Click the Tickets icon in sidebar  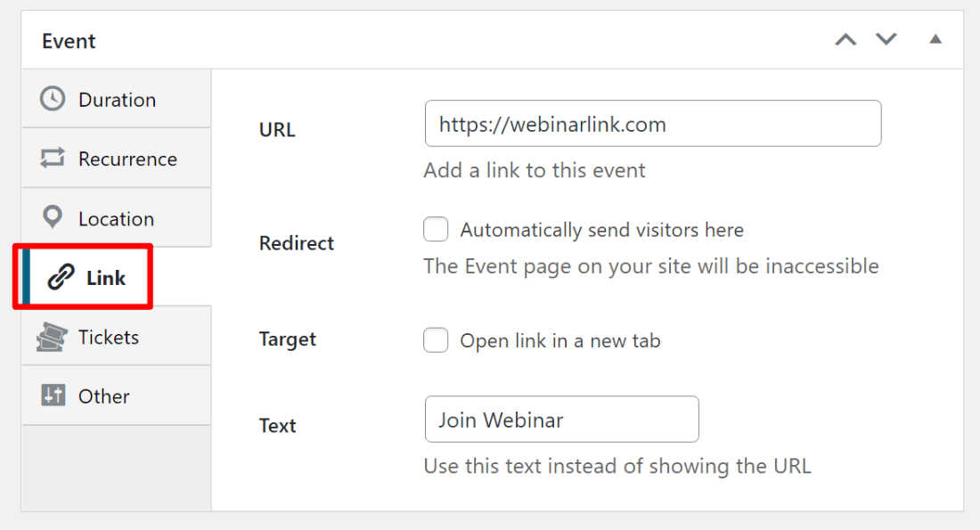click(x=53, y=337)
